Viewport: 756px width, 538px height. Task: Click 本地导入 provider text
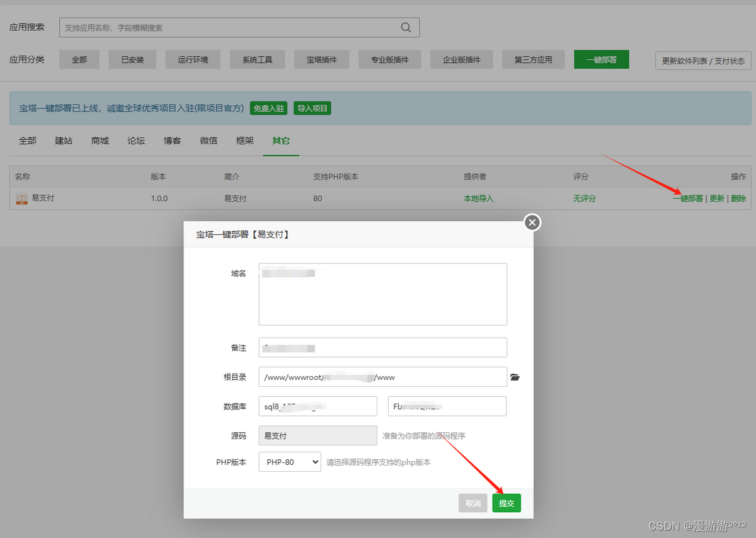[x=479, y=198]
